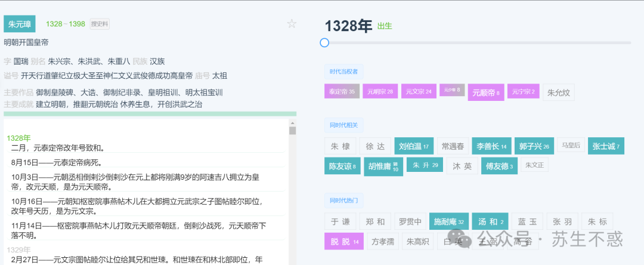The width and height of the screenshot is (644, 265).
Task: Click the gray 1329年 timeline heading
Action: [18, 250]
